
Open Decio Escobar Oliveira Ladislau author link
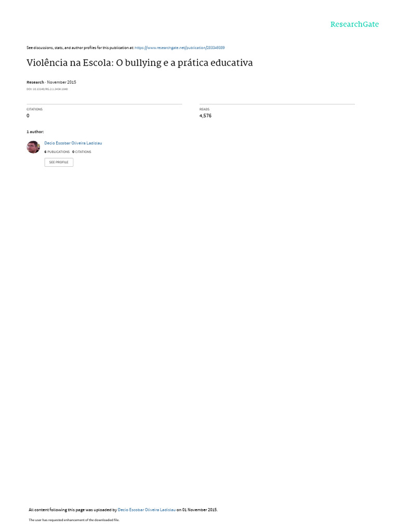pos(73,143)
